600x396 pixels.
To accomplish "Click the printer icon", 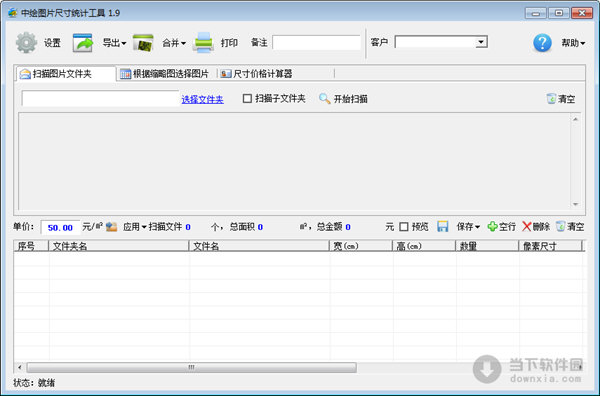I will tap(203, 42).
